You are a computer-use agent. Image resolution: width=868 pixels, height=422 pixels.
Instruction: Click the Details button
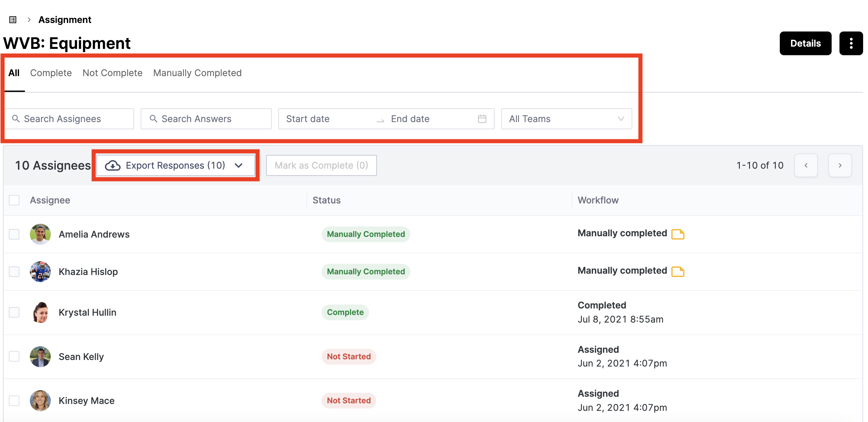point(805,43)
